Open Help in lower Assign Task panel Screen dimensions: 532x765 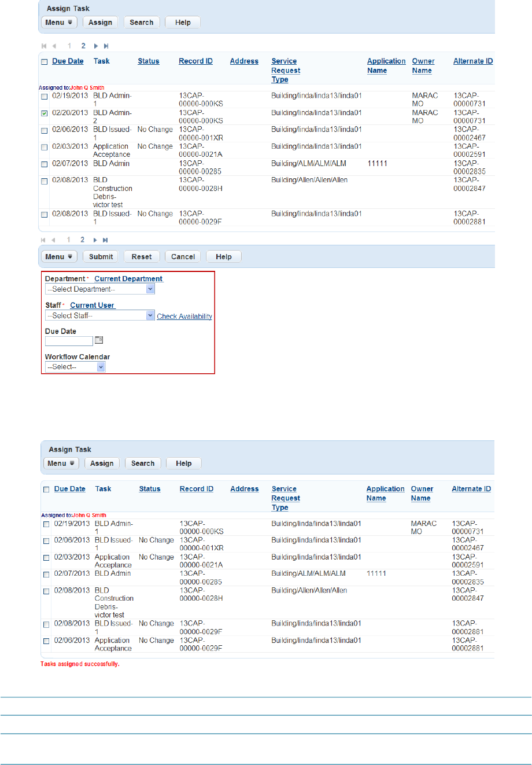tap(184, 463)
